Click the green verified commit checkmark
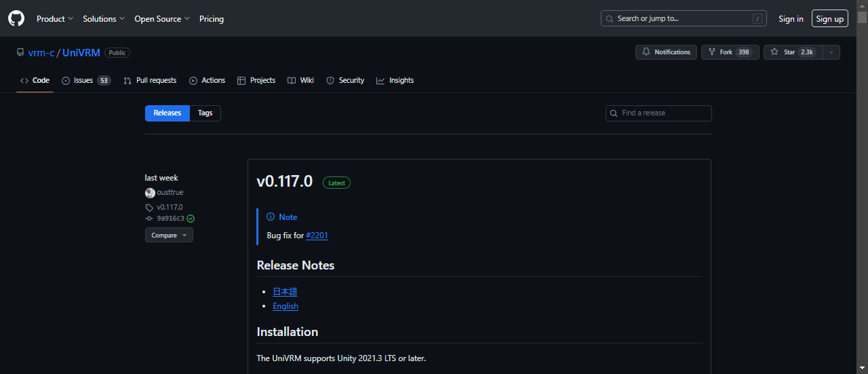Screen dimensions: 868x374 click(191, 219)
